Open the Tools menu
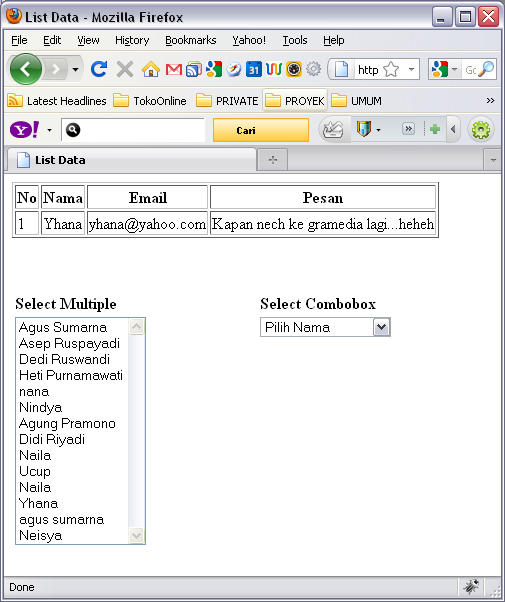Image resolution: width=505 pixels, height=602 pixels. (295, 40)
